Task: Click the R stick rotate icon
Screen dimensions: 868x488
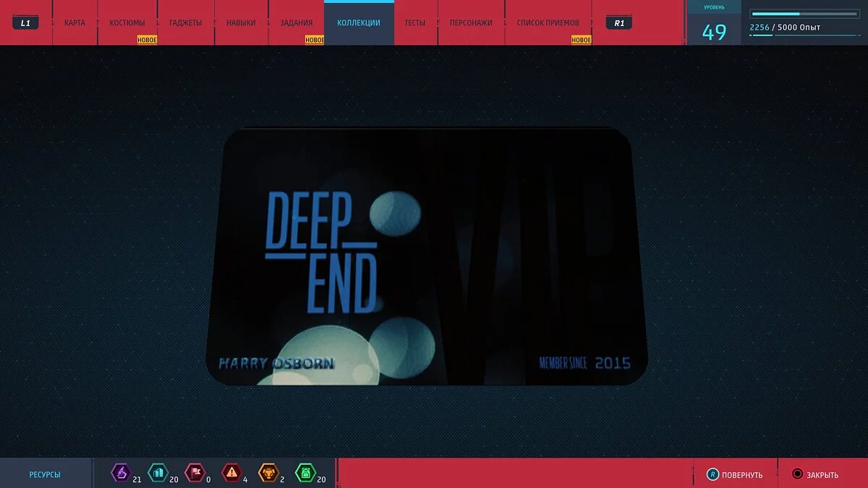Action: click(712, 474)
